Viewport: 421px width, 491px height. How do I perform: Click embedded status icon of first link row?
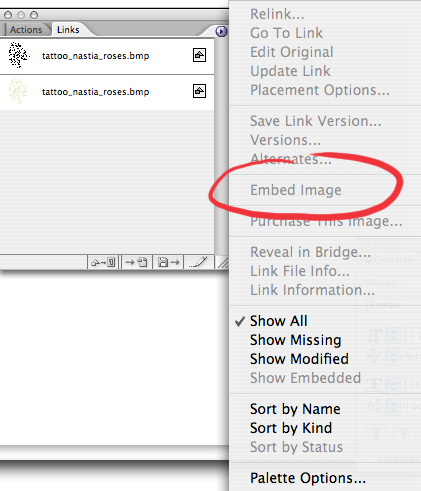(x=199, y=55)
